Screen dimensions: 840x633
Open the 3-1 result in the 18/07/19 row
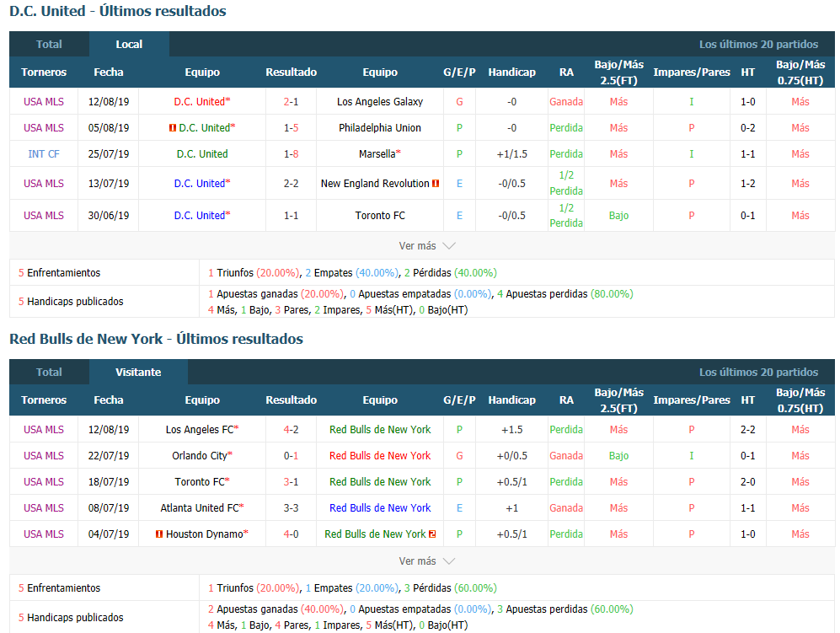pyautogui.click(x=291, y=482)
